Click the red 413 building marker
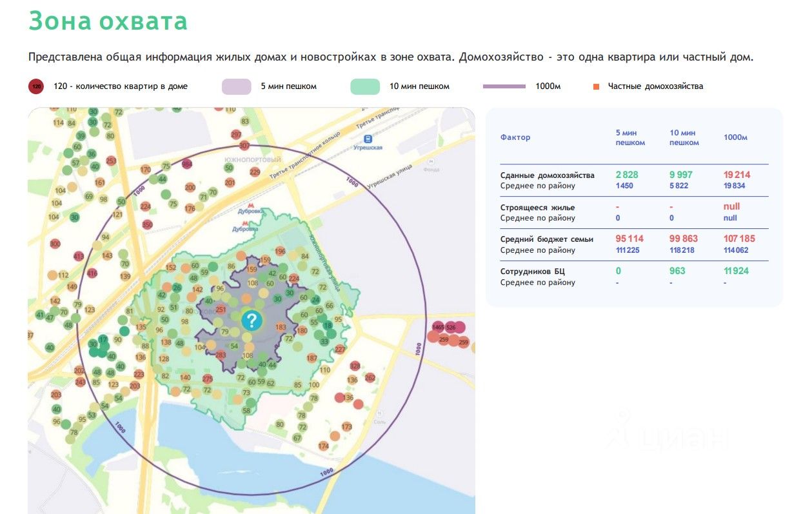This screenshot has width=812, height=514. point(79,256)
